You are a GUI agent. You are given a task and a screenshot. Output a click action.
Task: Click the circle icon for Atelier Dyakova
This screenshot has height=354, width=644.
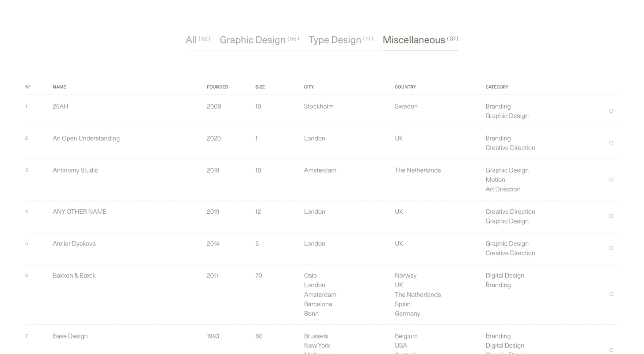(x=611, y=248)
